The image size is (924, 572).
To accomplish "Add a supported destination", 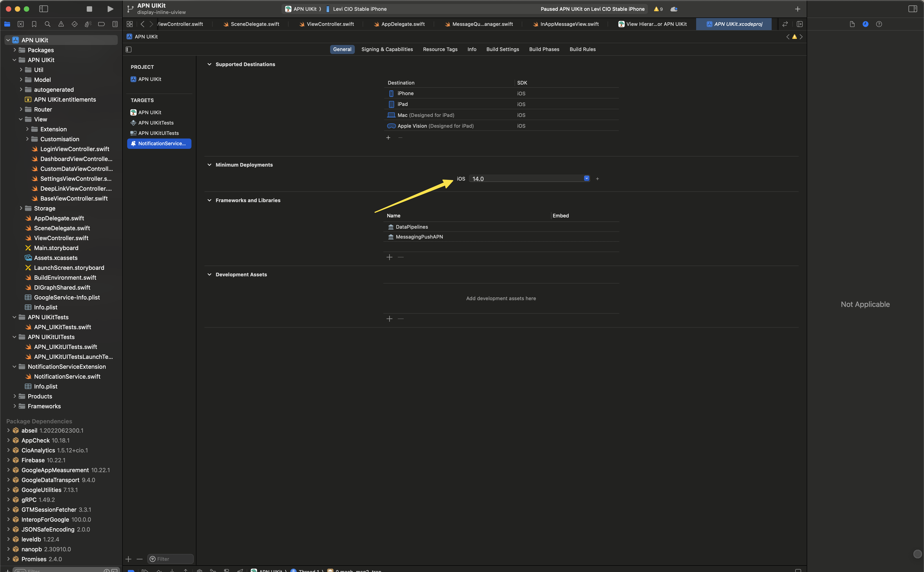I will point(388,138).
